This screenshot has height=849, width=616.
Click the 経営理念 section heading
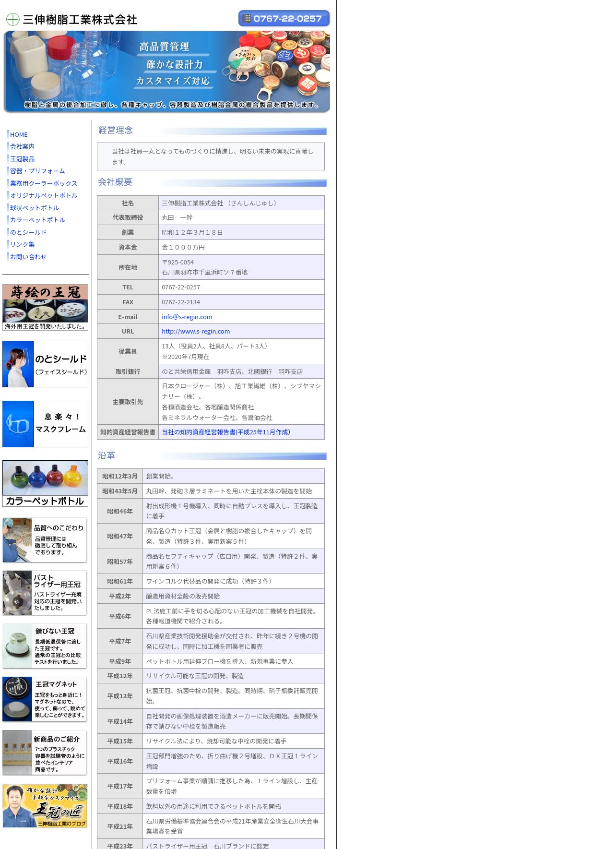point(116,130)
